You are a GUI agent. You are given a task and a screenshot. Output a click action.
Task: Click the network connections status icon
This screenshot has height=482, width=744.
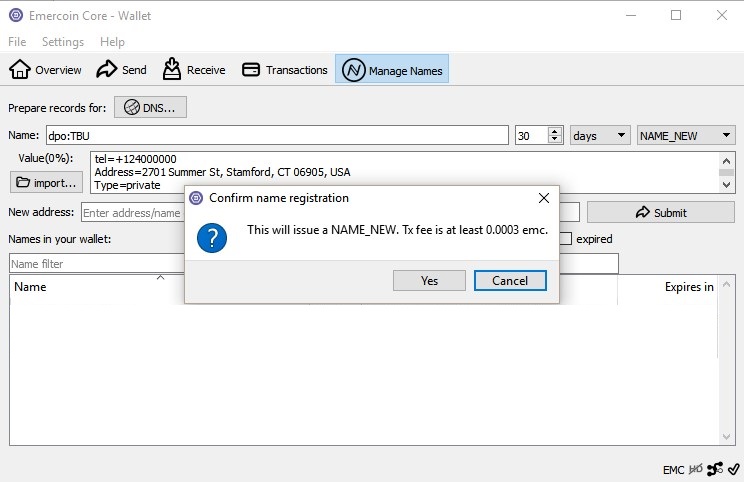point(715,469)
